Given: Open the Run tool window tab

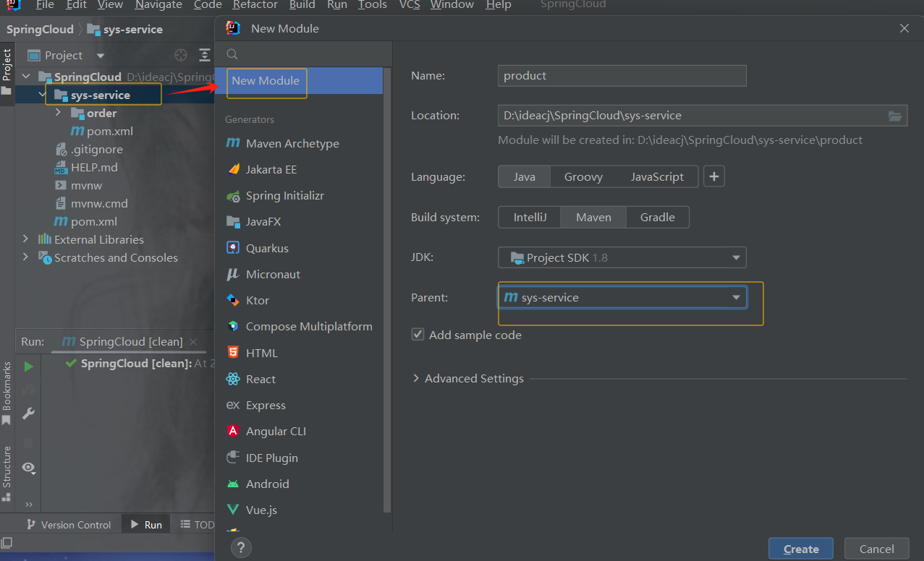Looking at the screenshot, I should 145,525.
